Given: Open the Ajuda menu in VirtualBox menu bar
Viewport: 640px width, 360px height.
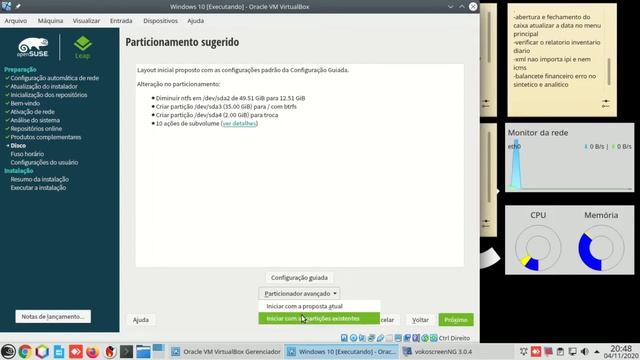Looking at the screenshot, I should (x=196, y=20).
